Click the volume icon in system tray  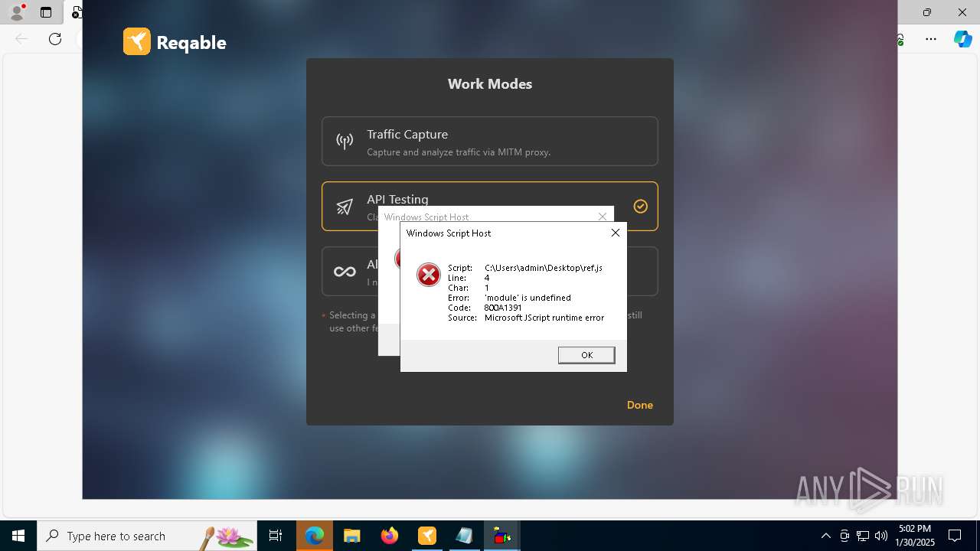coord(881,536)
